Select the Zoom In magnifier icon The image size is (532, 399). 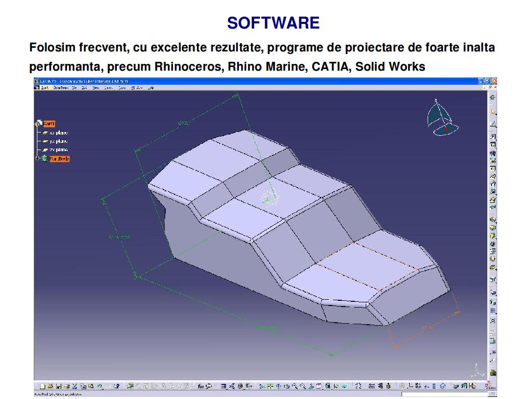(295, 386)
